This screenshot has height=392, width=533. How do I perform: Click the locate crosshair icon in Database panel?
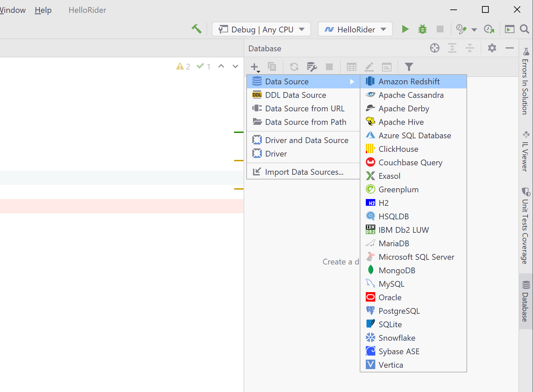434,48
